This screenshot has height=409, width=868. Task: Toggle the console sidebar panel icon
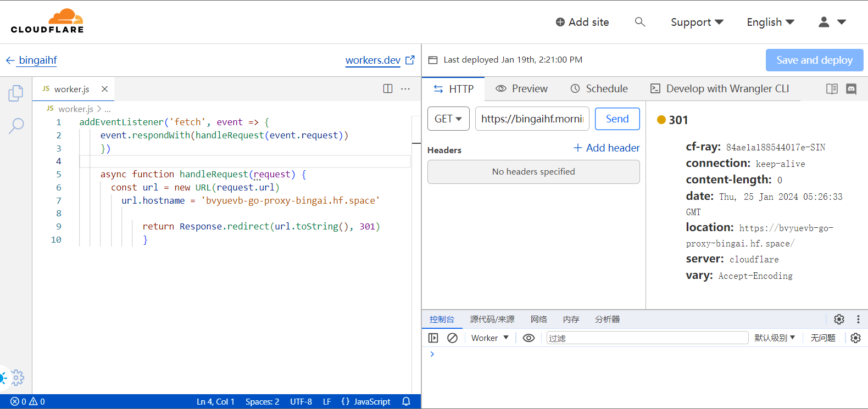[433, 338]
